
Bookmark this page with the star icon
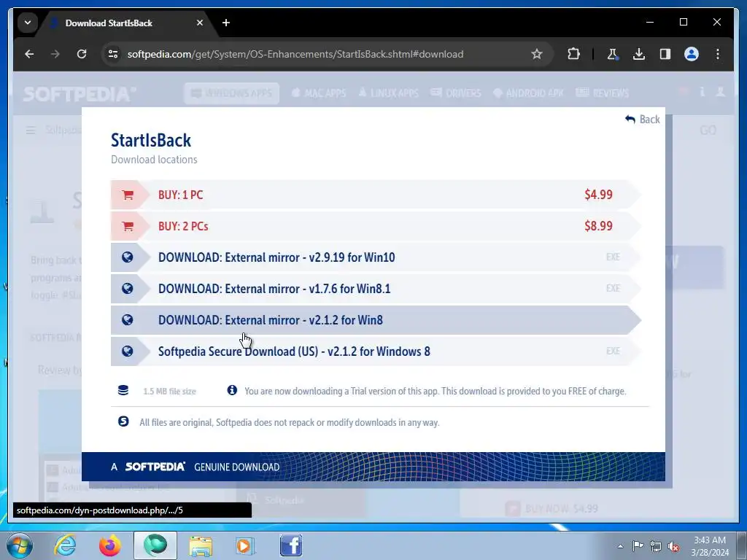(x=537, y=54)
